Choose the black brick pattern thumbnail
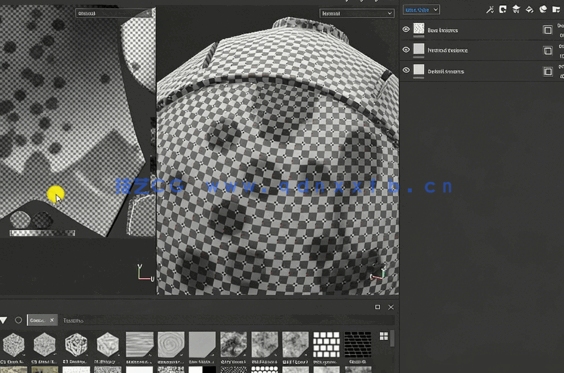Screen dimensions: 564x373 click(x=358, y=345)
